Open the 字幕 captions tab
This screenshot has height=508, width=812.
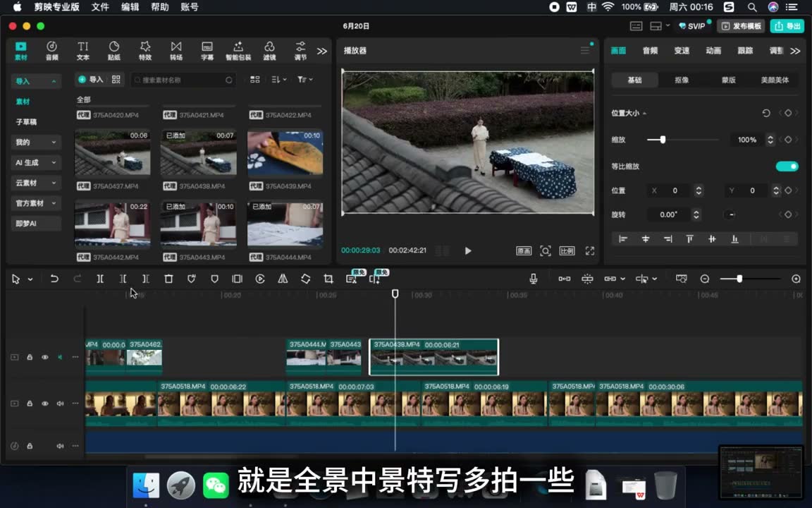click(207, 51)
